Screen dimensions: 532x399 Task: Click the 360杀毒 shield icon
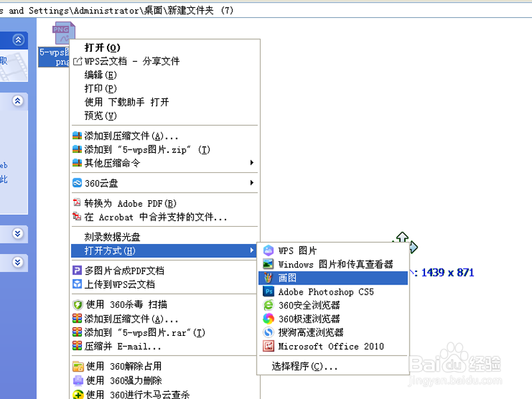click(78, 305)
